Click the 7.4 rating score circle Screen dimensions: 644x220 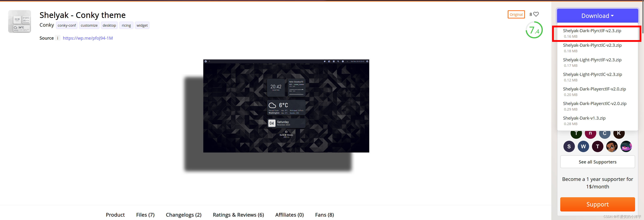(534, 30)
